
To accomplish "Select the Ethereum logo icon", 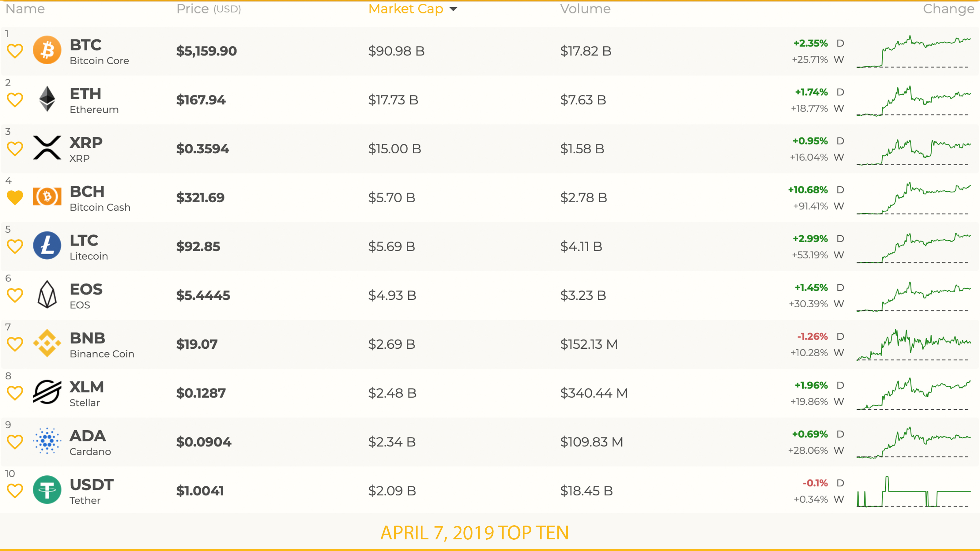I will [47, 99].
